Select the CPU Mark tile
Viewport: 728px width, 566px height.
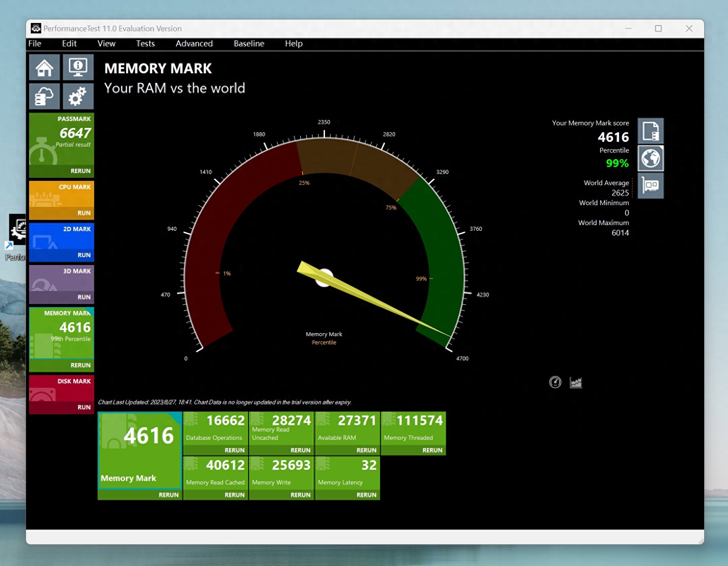point(62,194)
